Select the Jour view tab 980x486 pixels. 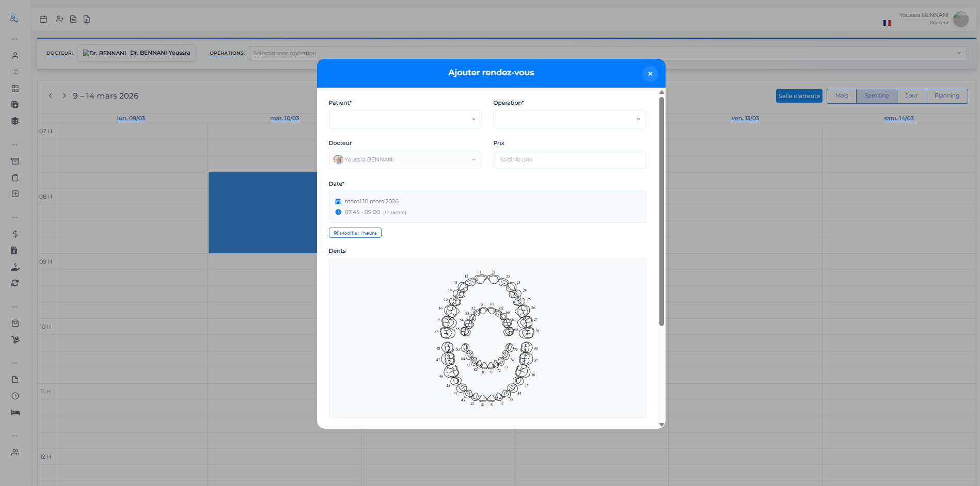pos(911,96)
